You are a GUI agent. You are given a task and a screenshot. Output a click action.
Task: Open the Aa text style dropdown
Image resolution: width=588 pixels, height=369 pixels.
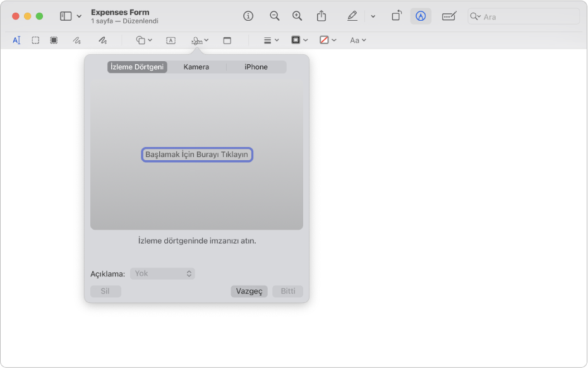pyautogui.click(x=358, y=40)
